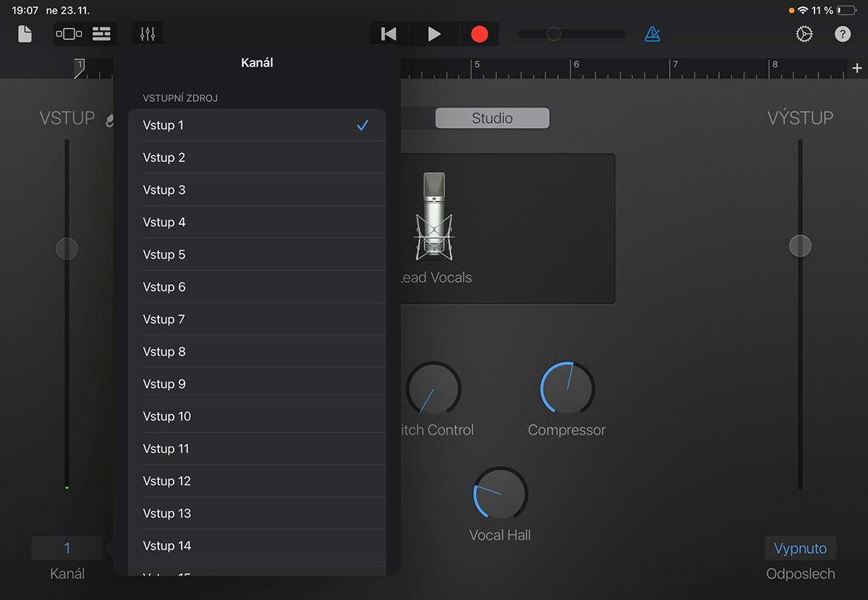Select Vstup 1 input source

click(257, 125)
